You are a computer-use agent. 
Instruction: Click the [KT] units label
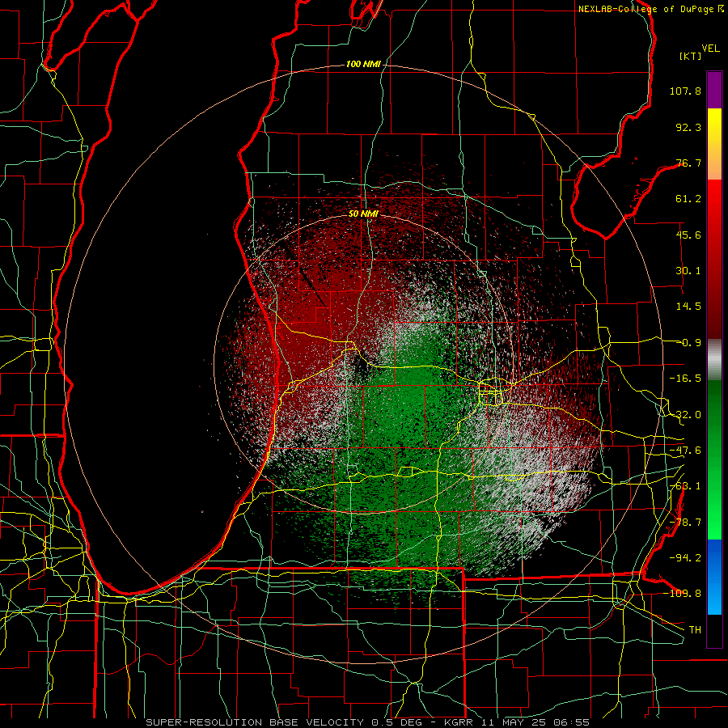tap(690, 56)
